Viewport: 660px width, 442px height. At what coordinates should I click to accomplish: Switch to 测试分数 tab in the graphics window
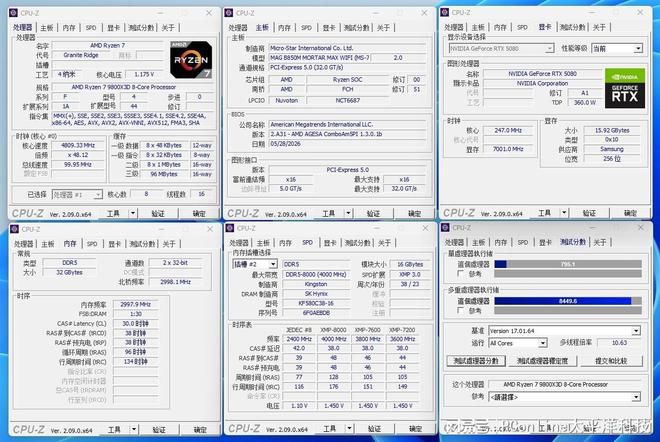(572, 27)
